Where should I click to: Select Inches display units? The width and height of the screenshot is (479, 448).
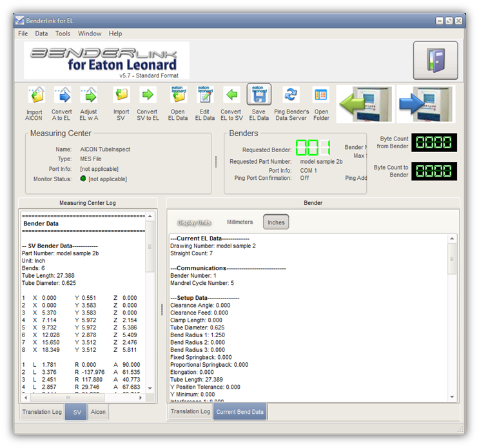[x=276, y=222]
